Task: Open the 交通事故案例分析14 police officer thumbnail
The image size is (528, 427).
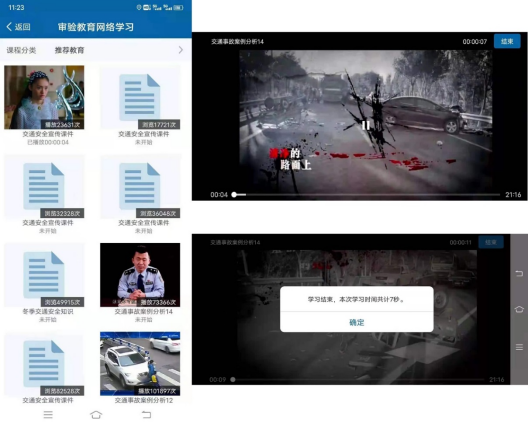Action: tap(140, 275)
